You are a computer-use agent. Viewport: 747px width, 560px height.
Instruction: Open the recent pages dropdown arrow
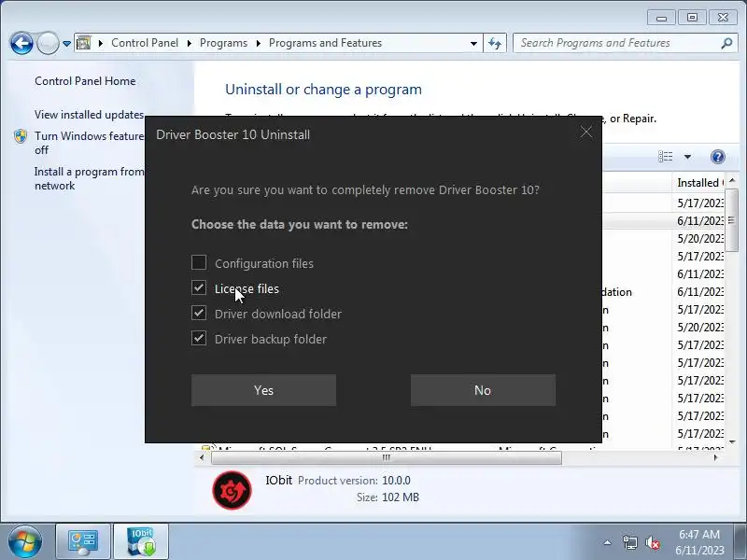pos(66,44)
